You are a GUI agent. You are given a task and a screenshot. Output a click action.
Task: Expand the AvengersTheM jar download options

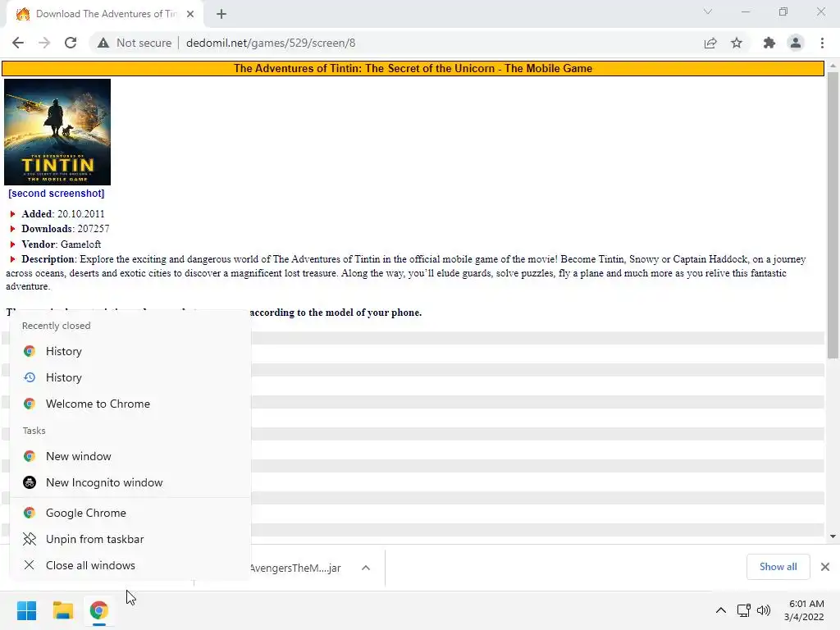(x=366, y=568)
